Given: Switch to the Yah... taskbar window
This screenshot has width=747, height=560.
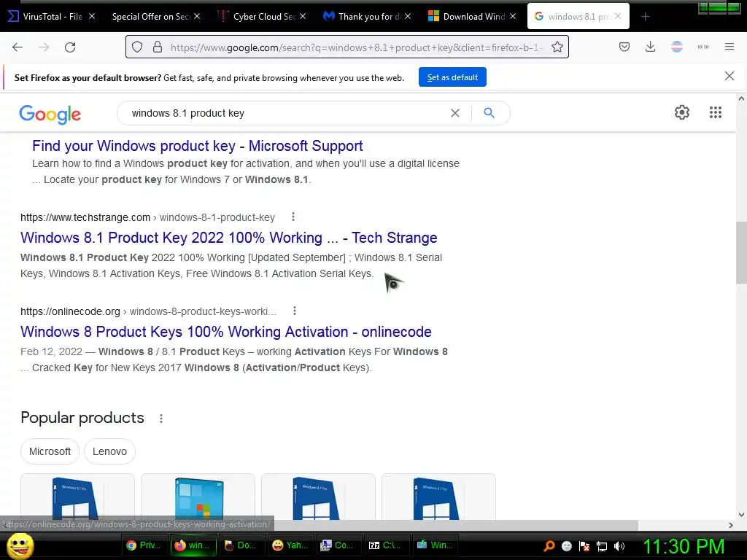Looking at the screenshot, I should tap(290, 545).
